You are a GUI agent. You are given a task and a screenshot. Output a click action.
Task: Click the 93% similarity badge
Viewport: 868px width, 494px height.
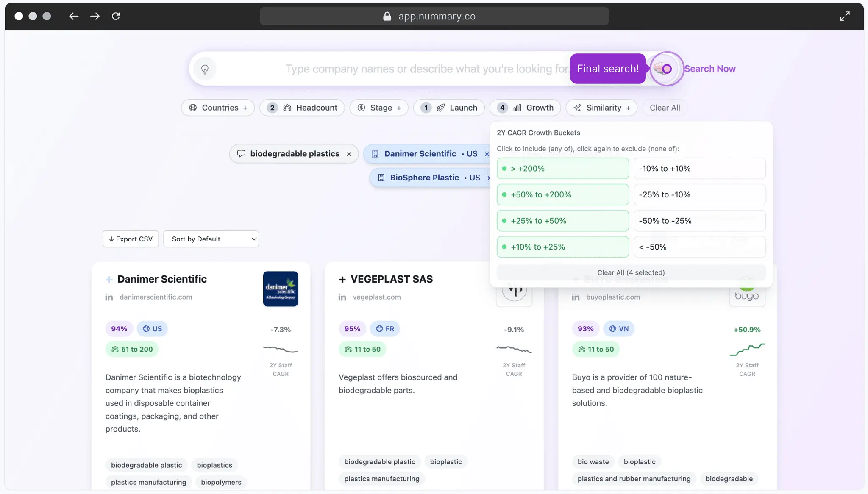click(586, 329)
